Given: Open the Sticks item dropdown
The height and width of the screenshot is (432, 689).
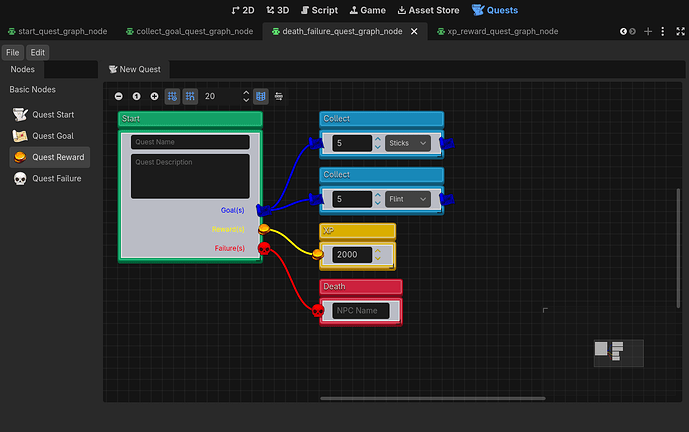Looking at the screenshot, I should coord(408,143).
